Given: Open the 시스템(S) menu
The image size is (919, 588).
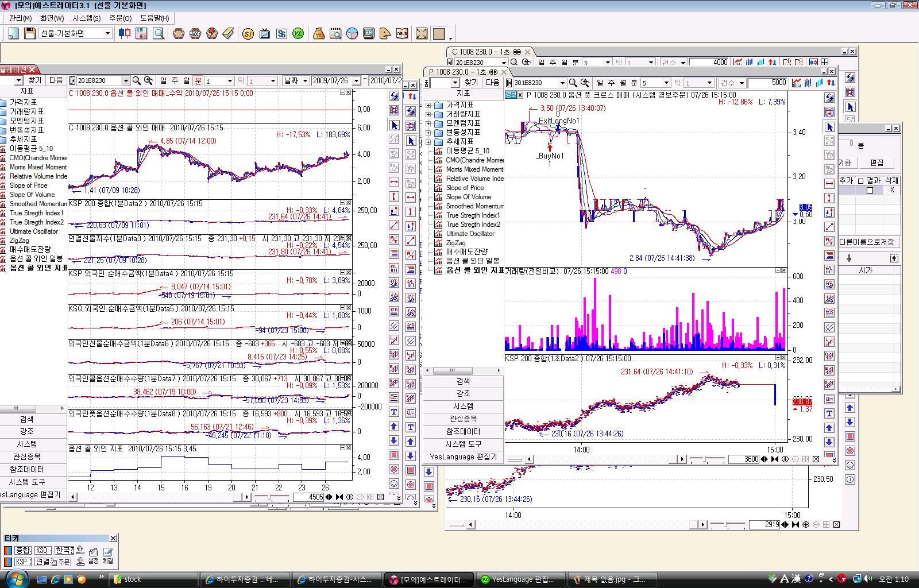Looking at the screenshot, I should pos(86,18).
